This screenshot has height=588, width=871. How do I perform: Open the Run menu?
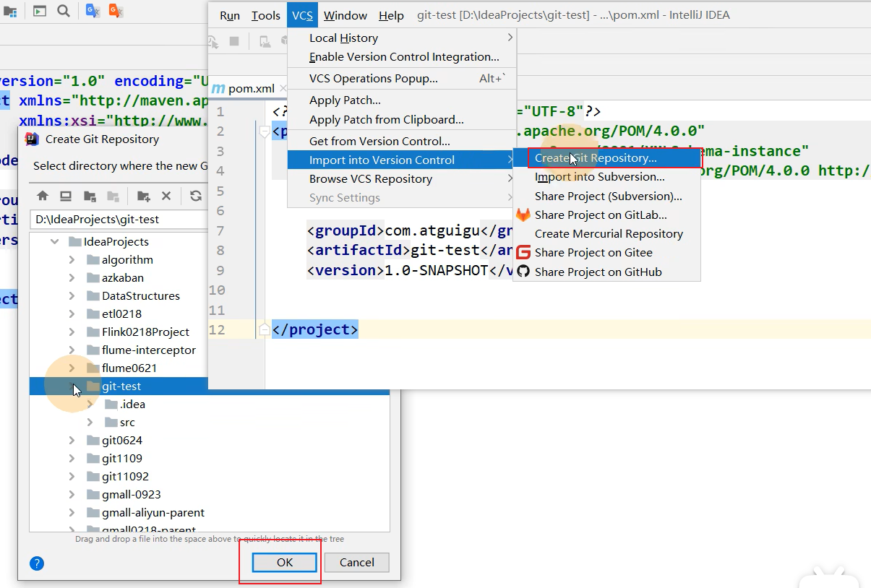pos(230,15)
